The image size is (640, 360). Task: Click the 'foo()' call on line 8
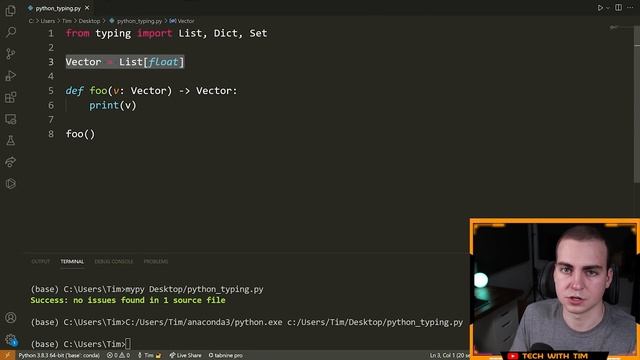(x=80, y=134)
